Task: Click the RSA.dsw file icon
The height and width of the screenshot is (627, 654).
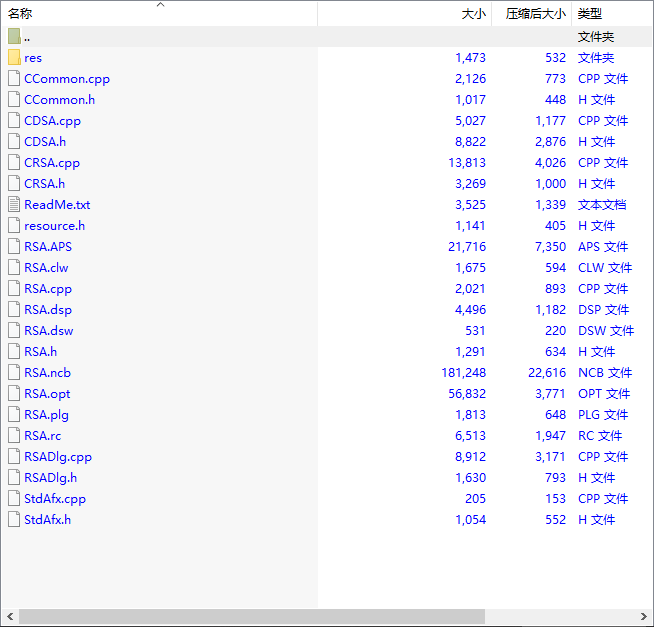Action: pos(14,330)
